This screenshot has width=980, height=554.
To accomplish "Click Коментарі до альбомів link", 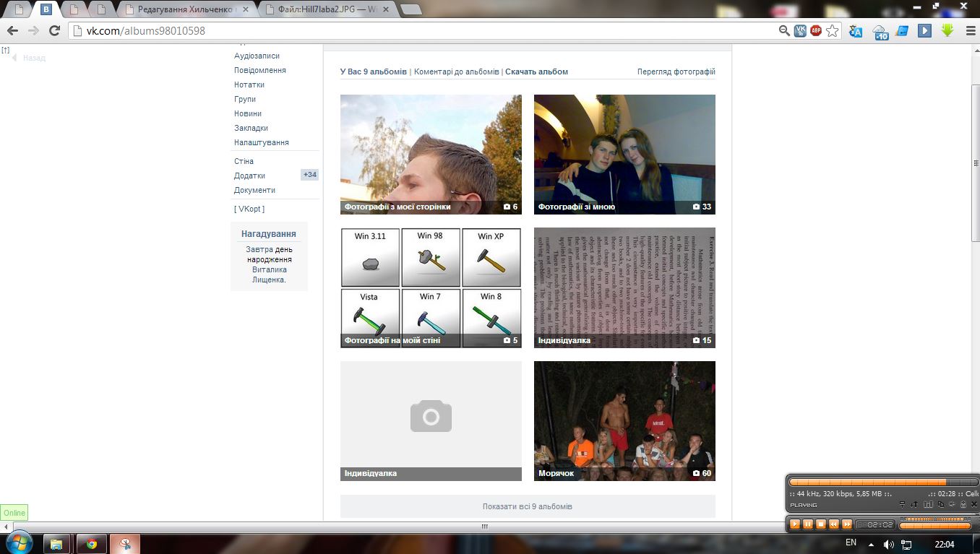I will click(x=457, y=72).
